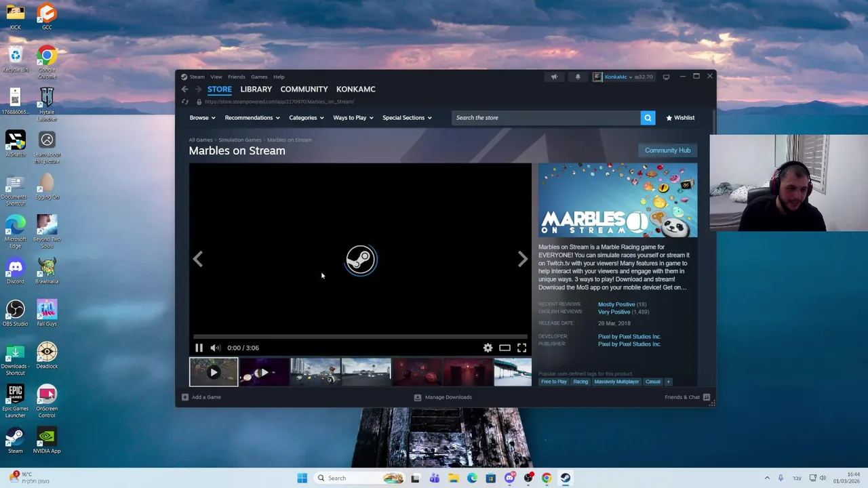This screenshot has height=488, width=868.
Task: Open the Steam menu in the title bar
Action: click(197, 77)
